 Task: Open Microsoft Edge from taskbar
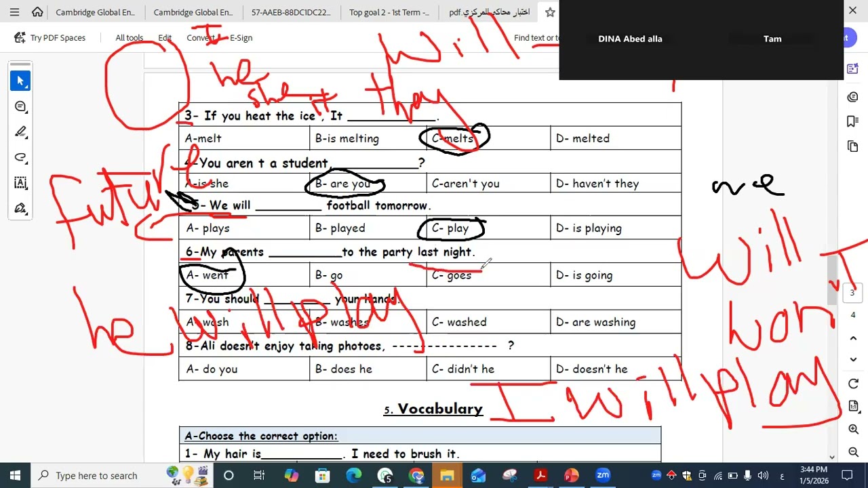click(x=353, y=476)
